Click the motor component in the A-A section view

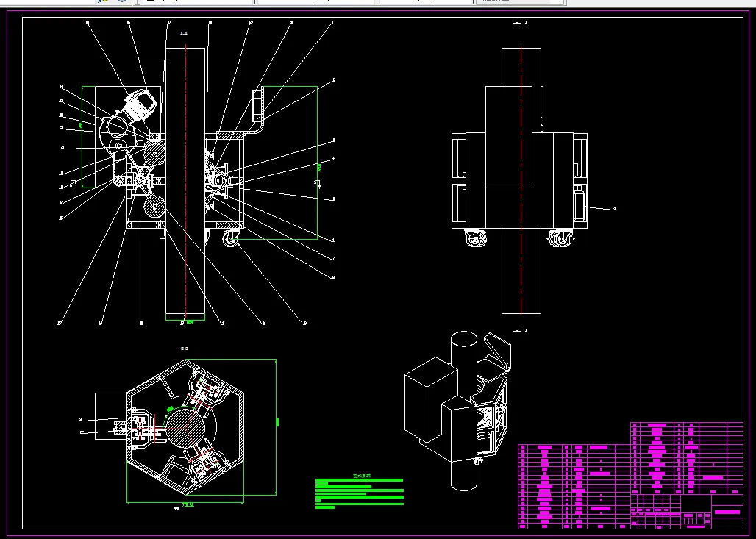(140, 104)
